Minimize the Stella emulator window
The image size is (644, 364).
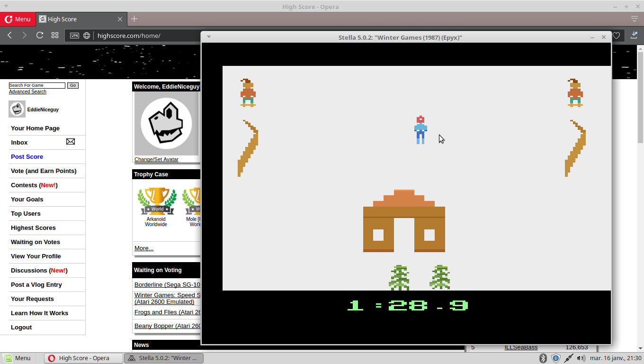tap(592, 37)
